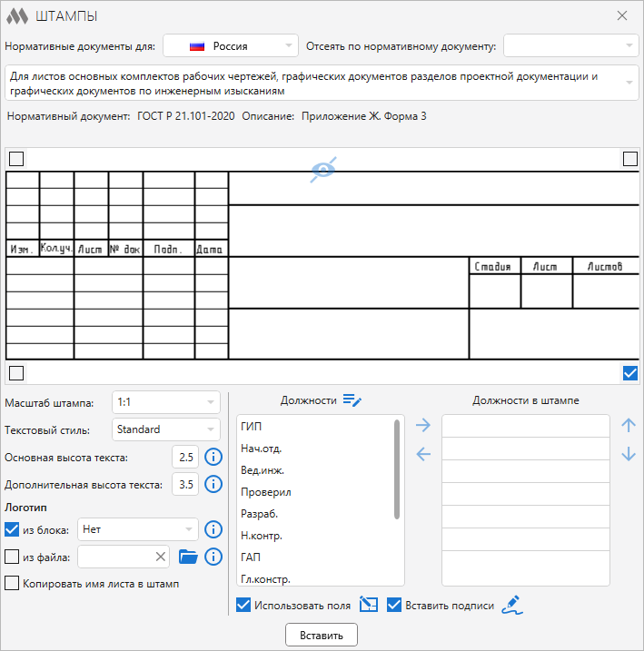Select ГИП in positions list
Image resolution: width=644 pixels, height=651 pixels.
pos(252,427)
